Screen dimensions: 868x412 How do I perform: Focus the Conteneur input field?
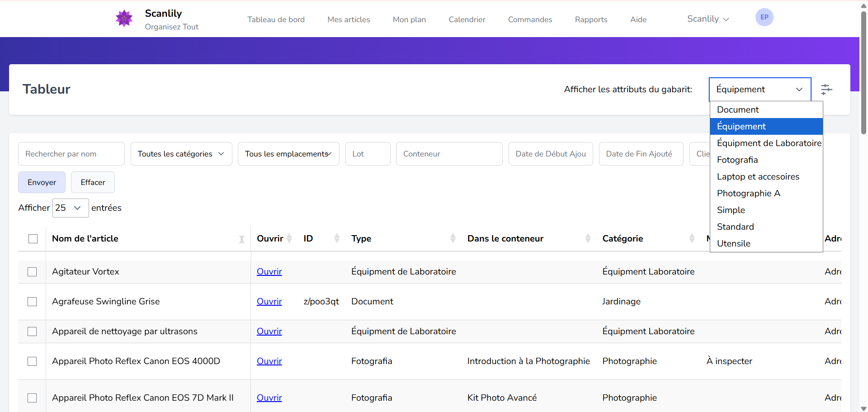click(449, 154)
